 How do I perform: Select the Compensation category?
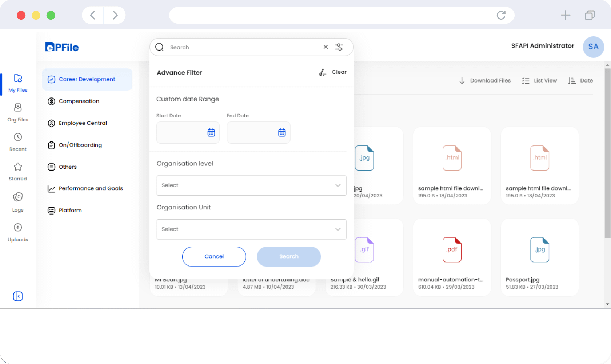(79, 101)
